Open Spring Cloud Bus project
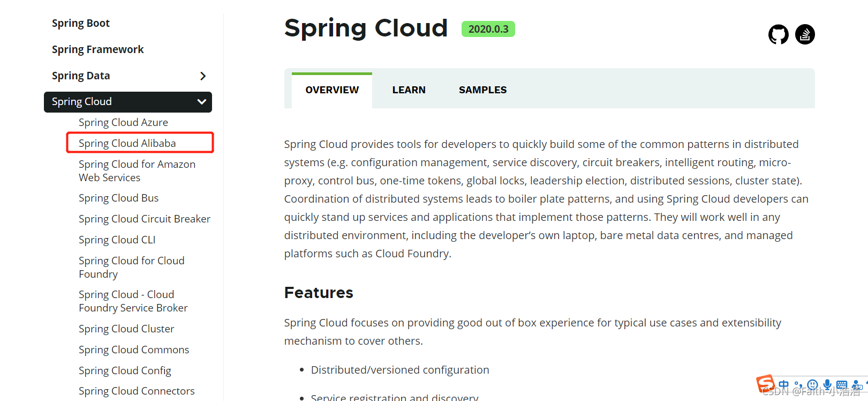 pyautogui.click(x=118, y=198)
